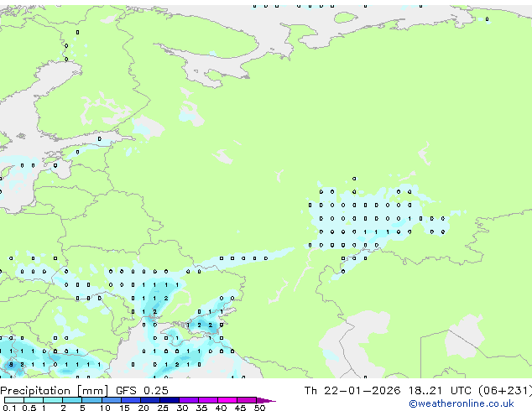The image size is (532, 411).
Task: Click the legend label '0.1'
Action: pos(9,408)
